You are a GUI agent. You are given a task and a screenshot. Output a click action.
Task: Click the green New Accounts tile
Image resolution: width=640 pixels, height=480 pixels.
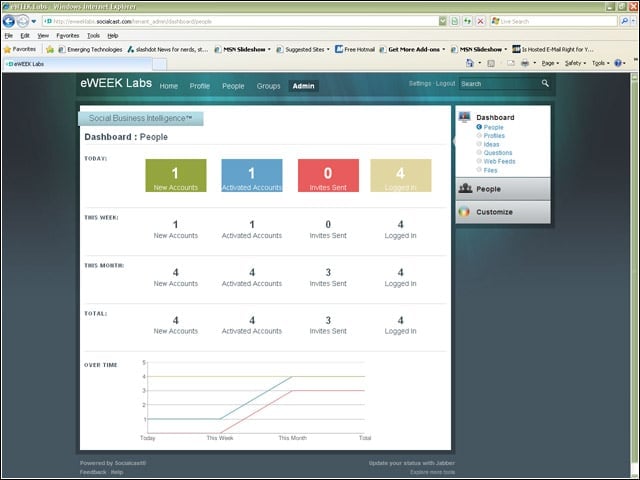(176, 176)
